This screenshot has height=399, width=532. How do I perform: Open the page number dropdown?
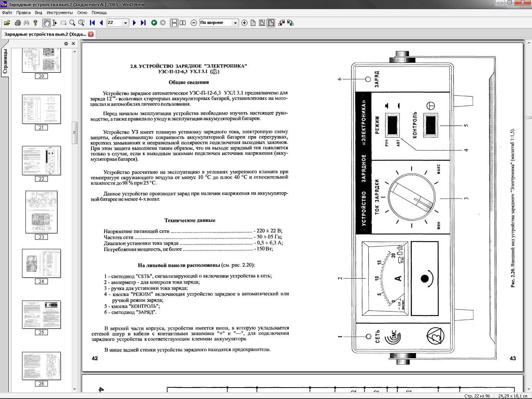coord(125,23)
